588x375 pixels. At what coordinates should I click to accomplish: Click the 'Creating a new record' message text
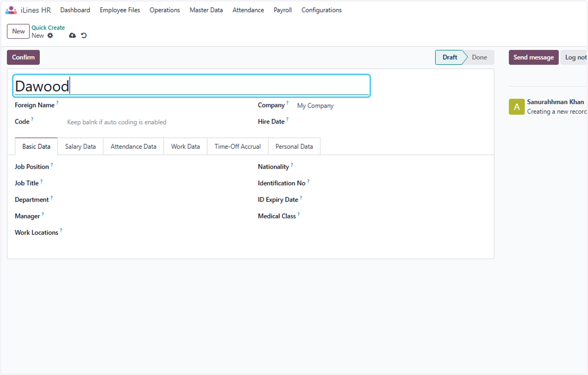tap(557, 112)
